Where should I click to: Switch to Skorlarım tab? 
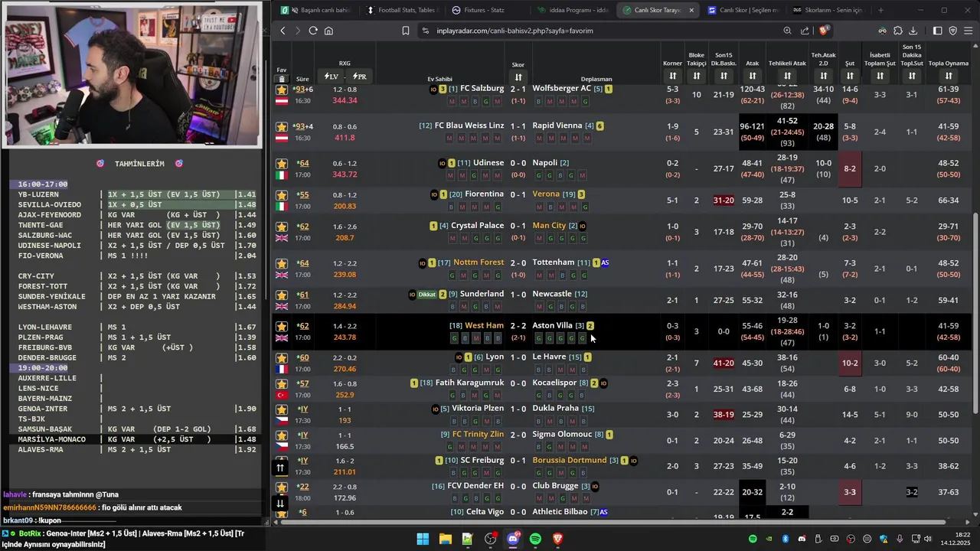828,10
